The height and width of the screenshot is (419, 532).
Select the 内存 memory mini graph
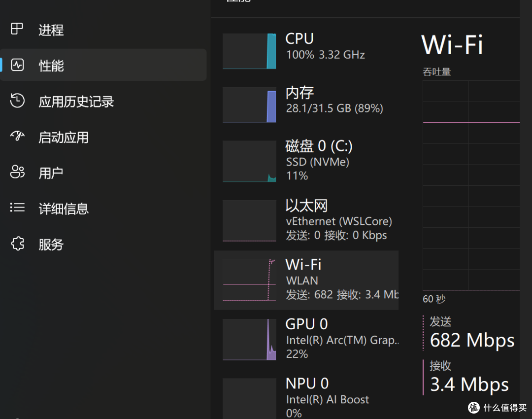pyautogui.click(x=249, y=105)
